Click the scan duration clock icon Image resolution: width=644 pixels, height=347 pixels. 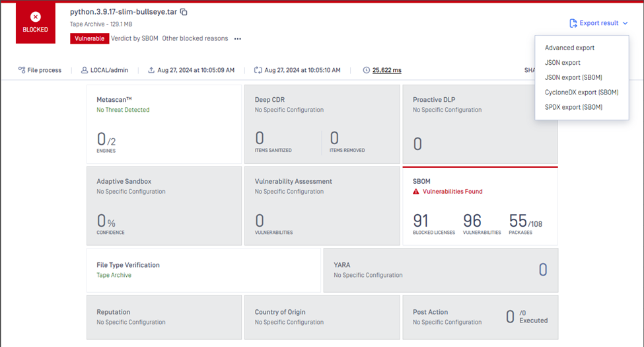click(366, 70)
